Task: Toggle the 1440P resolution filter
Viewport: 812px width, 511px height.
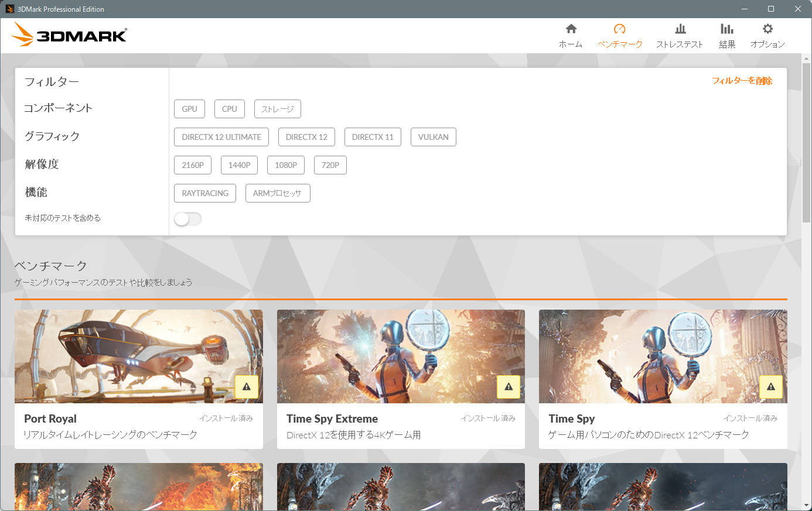Action: coord(240,165)
